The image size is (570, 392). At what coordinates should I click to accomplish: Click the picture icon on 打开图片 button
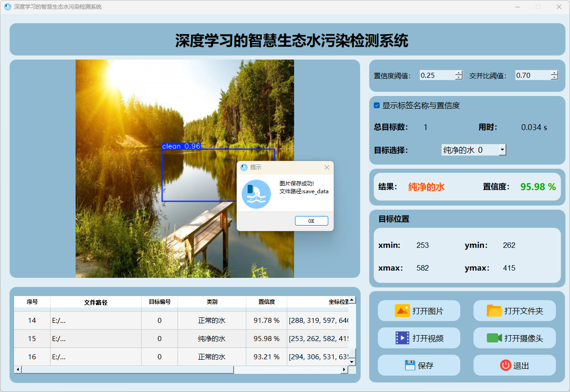tap(402, 311)
